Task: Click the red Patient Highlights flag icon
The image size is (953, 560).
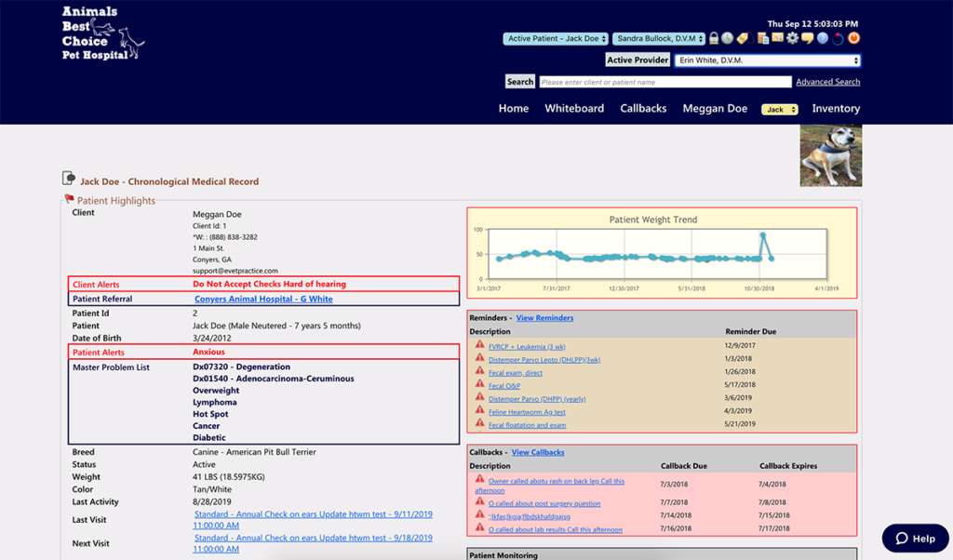Action: click(69, 199)
